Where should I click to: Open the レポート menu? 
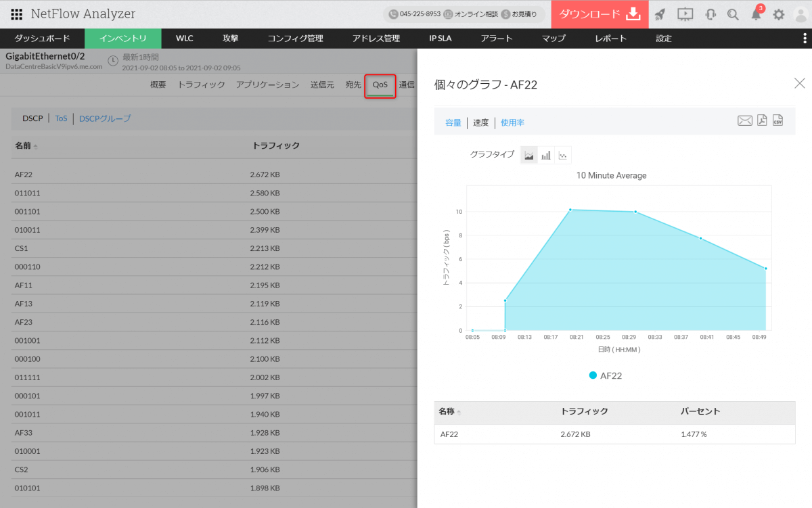point(610,39)
